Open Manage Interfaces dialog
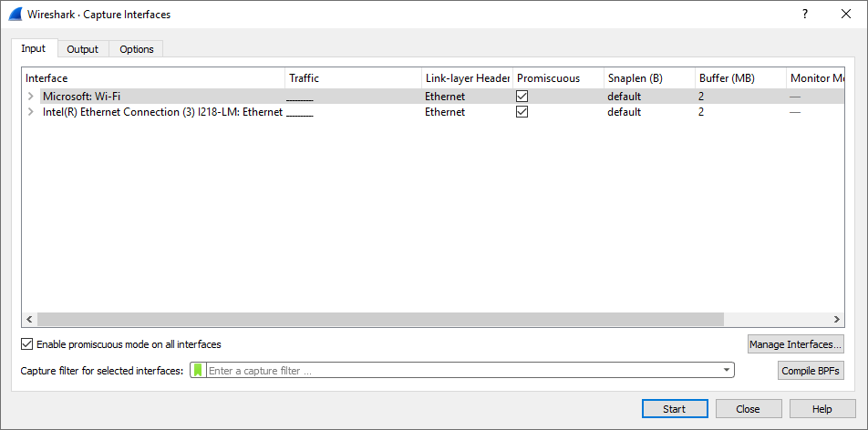 pyautogui.click(x=795, y=344)
